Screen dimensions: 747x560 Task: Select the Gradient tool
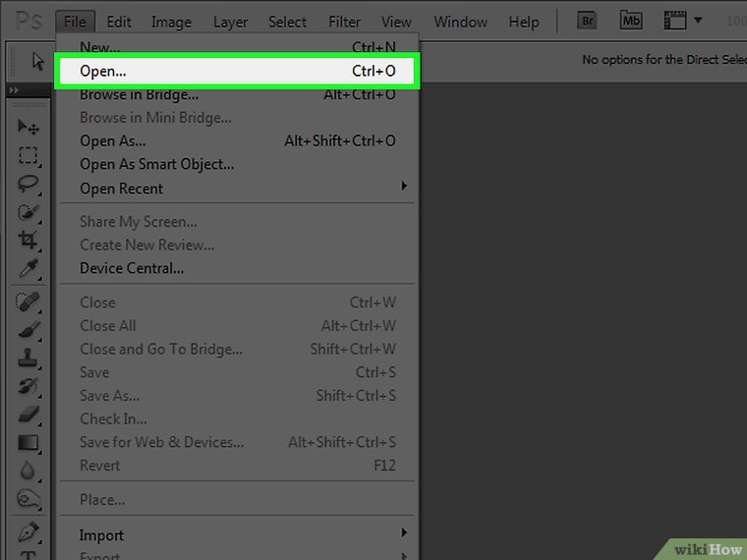tap(28, 443)
